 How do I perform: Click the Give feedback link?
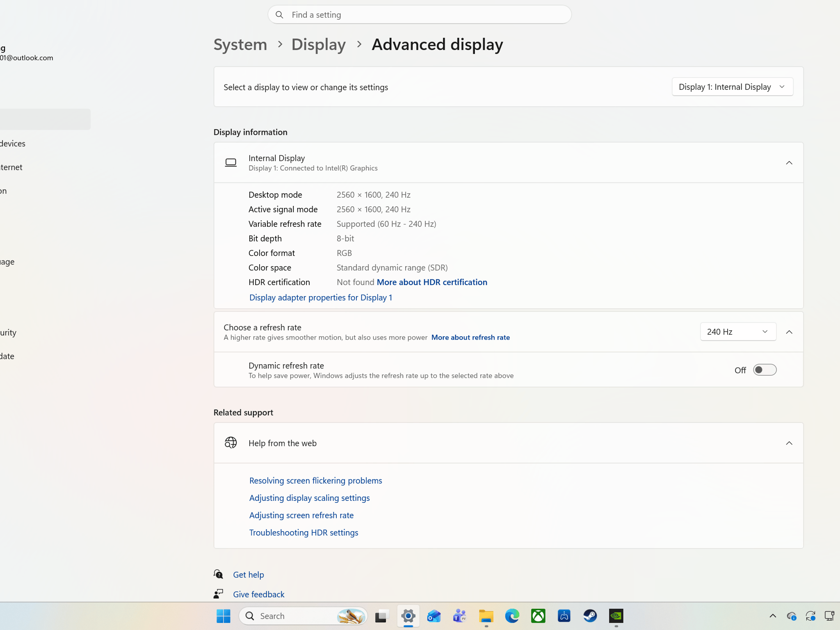(258, 594)
